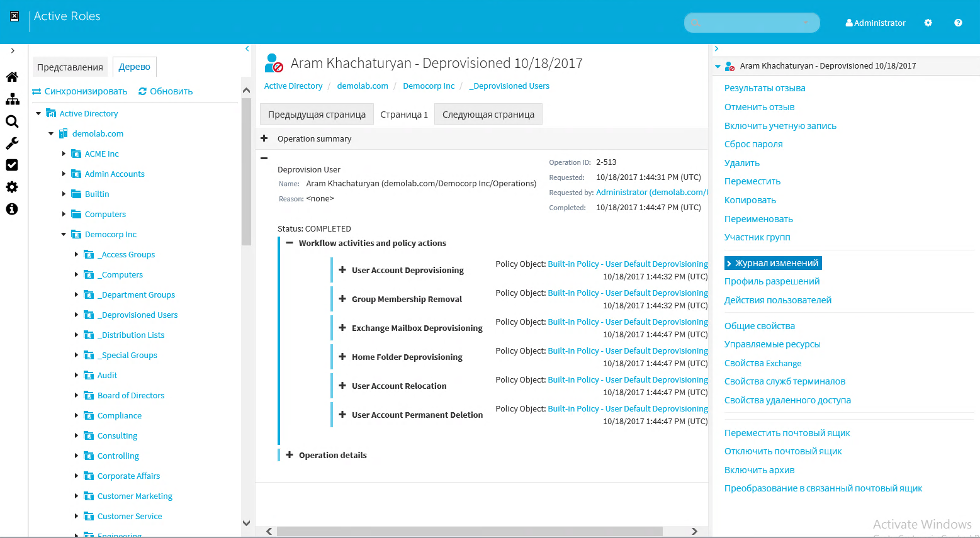Open the approval checkmark sidebar icon

point(12,165)
